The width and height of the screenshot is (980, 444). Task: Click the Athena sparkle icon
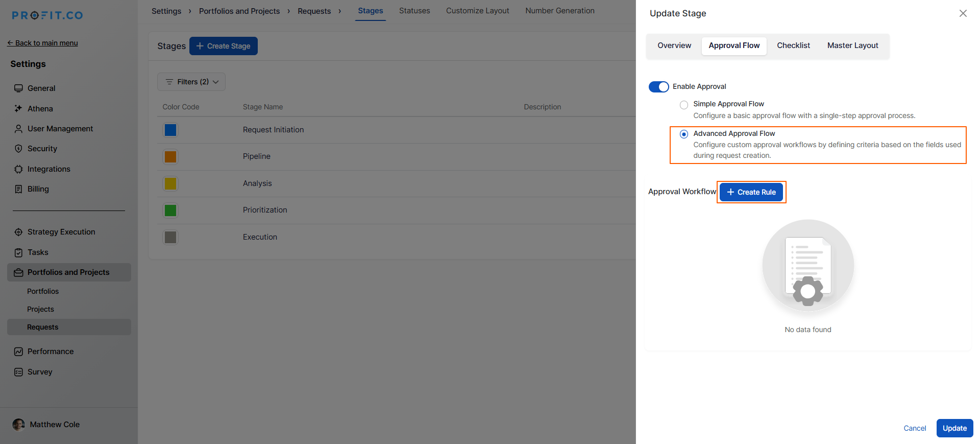18,108
